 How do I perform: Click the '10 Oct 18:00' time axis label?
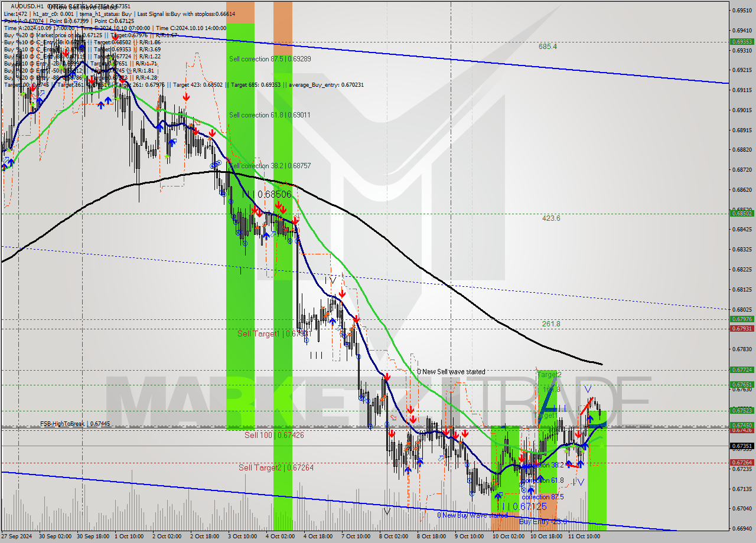[x=545, y=537]
